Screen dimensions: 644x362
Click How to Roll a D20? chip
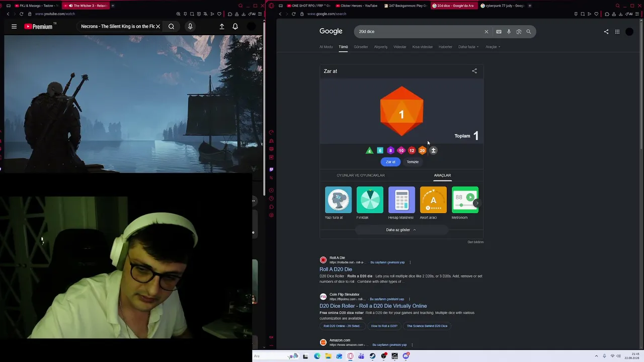[x=384, y=326]
